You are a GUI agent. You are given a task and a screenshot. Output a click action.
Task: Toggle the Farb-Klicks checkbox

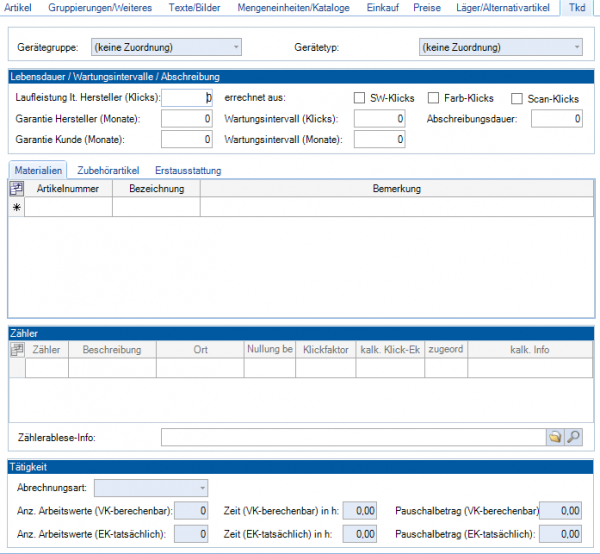[x=434, y=98]
